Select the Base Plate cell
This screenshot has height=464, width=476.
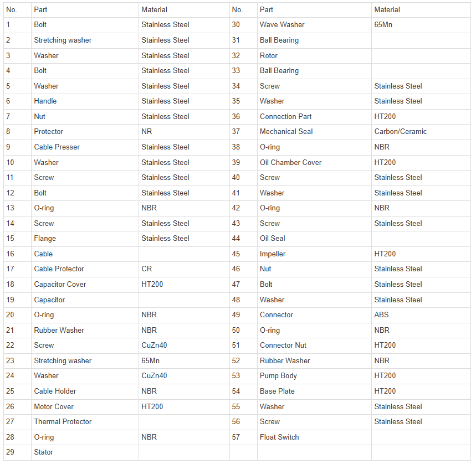pos(314,391)
